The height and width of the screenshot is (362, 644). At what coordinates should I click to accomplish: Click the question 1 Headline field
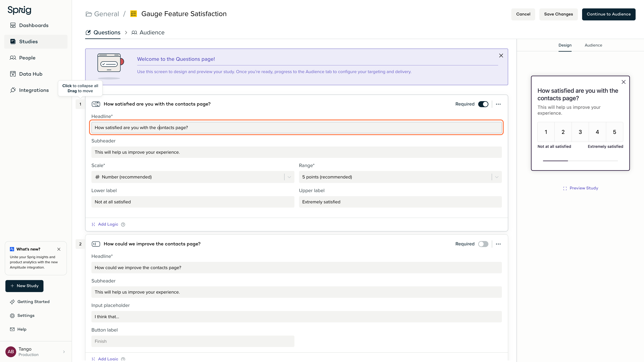[x=297, y=128]
